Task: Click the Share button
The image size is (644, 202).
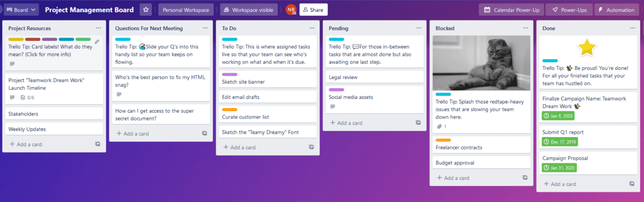Action: (313, 10)
